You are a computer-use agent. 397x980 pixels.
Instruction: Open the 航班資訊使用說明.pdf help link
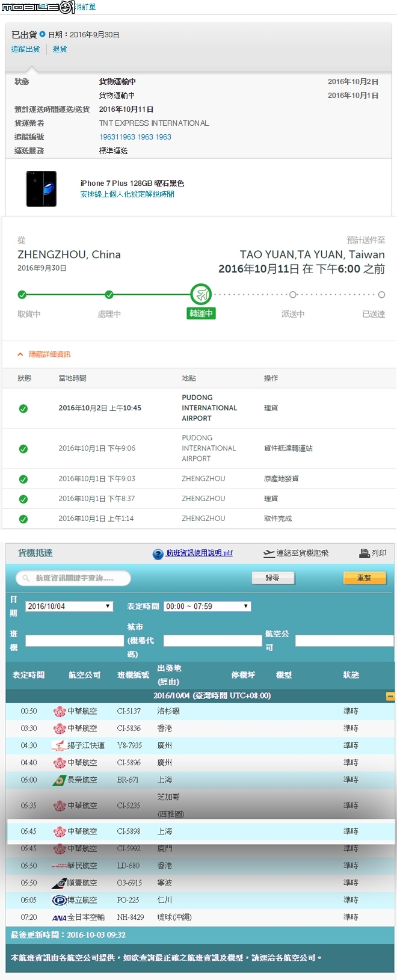[199, 553]
